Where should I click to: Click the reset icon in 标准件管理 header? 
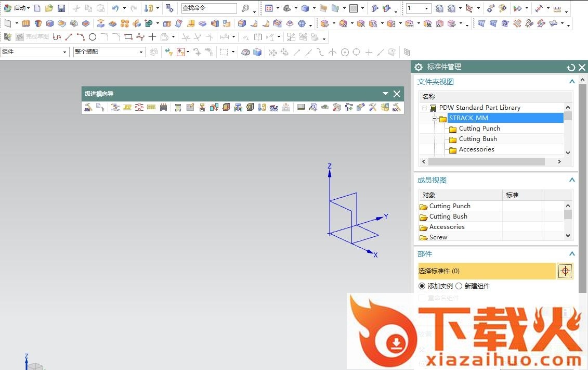coord(571,67)
